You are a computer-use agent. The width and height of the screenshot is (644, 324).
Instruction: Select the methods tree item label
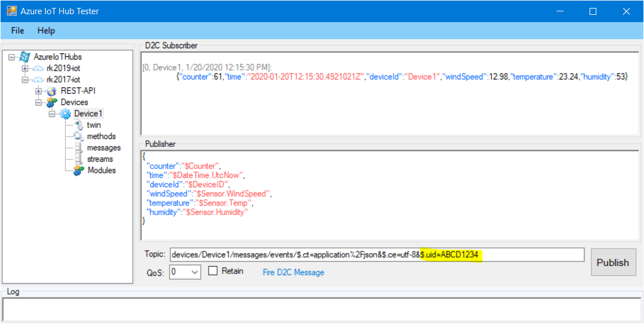coord(101,137)
